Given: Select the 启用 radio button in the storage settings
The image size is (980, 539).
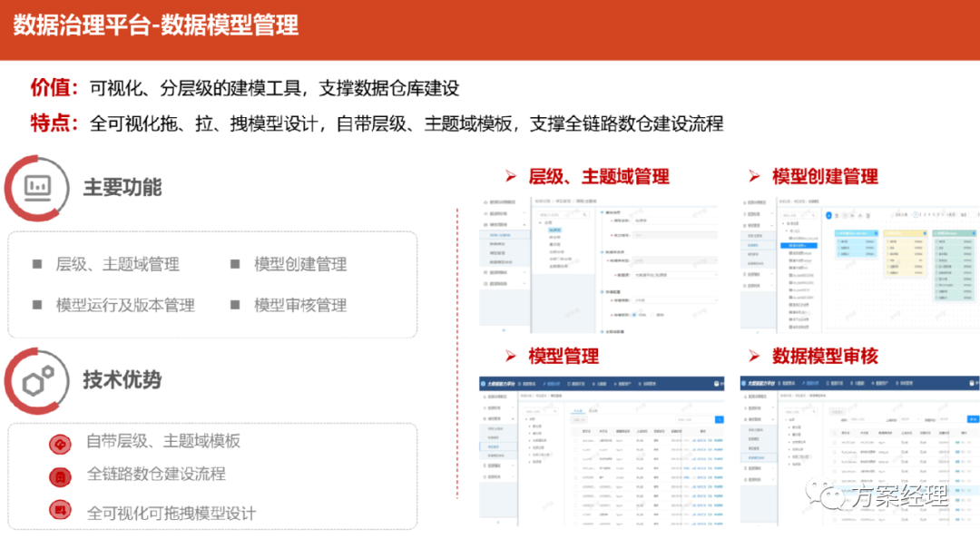Looking at the screenshot, I should tap(634, 314).
